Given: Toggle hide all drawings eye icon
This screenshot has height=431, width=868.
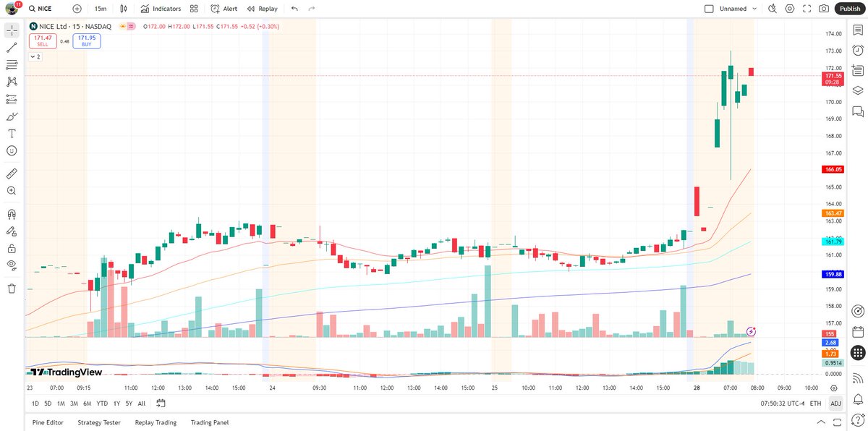Looking at the screenshot, I should click(x=12, y=265).
